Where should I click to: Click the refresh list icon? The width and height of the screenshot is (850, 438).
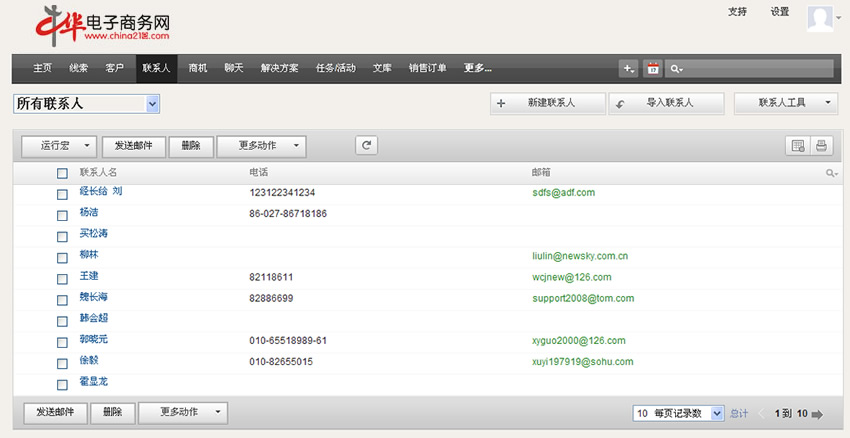coord(367,146)
